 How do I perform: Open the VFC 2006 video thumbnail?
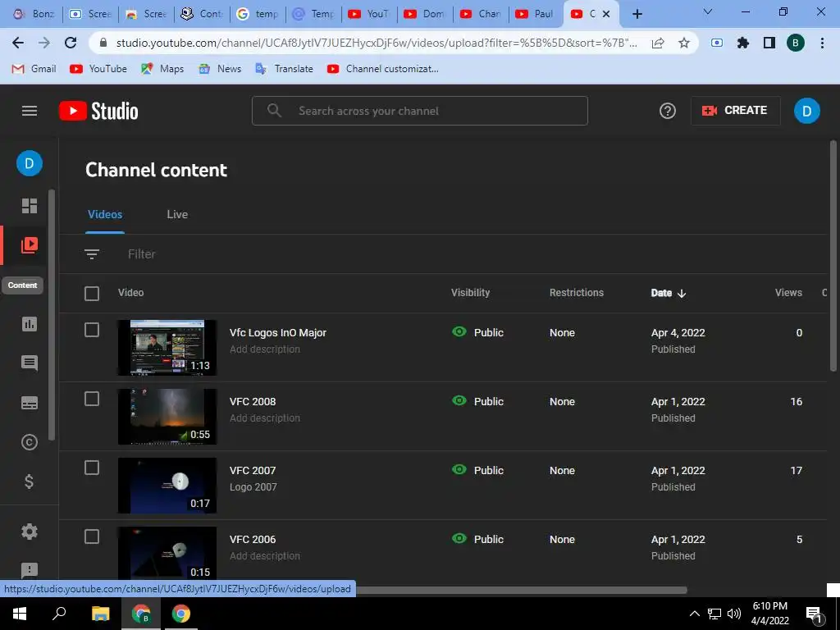[x=167, y=553]
